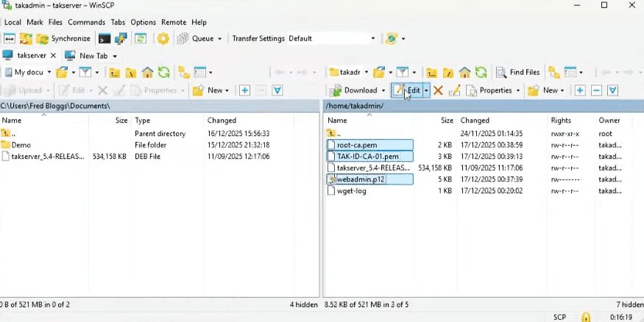This screenshot has height=322, width=644.
Task: Open the Remote menu
Action: tap(174, 22)
